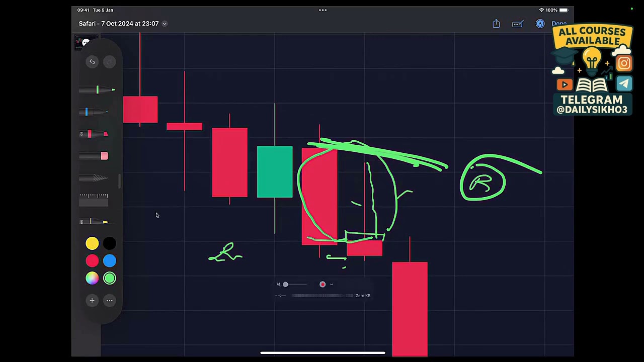This screenshot has height=362, width=644.
Task: Toggle the markup pen tip icon
Action: [x=540, y=24]
